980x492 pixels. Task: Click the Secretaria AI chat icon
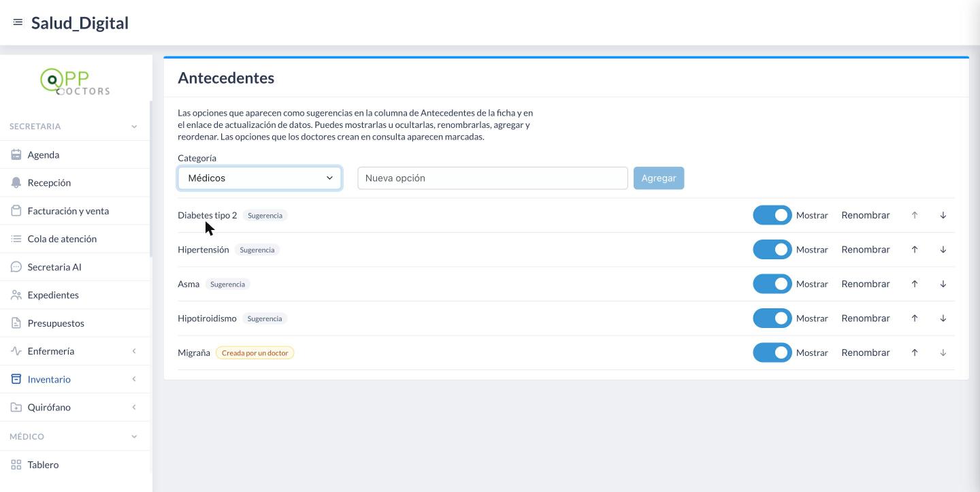click(16, 267)
